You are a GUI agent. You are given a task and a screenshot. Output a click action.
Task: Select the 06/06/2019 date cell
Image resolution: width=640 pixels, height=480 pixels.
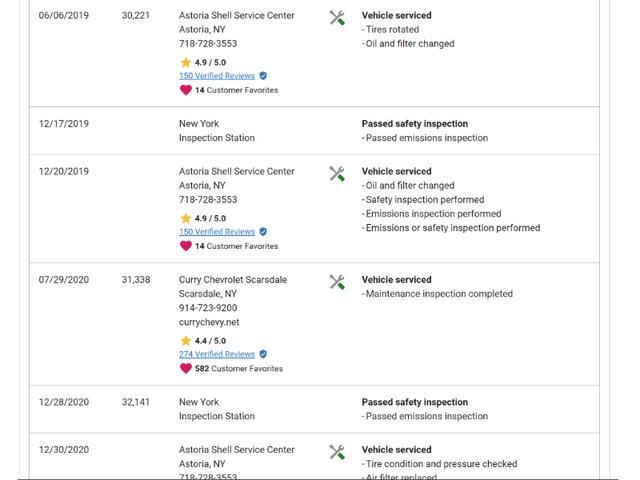pyautogui.click(x=64, y=16)
